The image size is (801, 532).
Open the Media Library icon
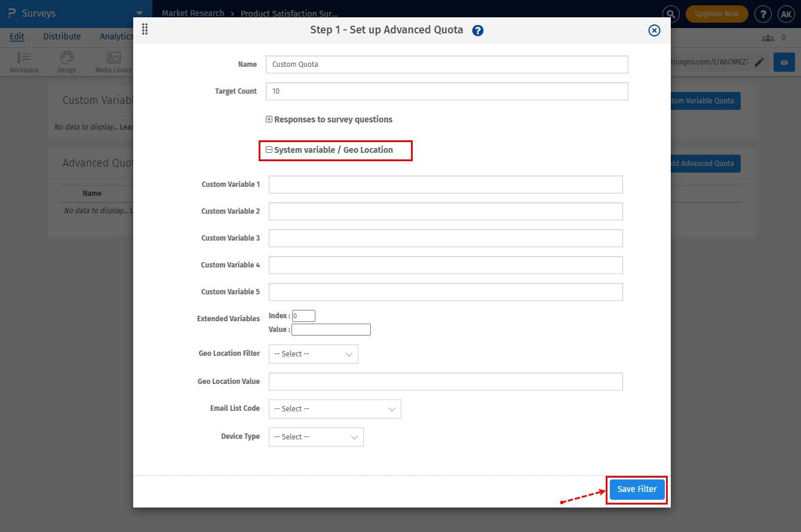[112, 57]
